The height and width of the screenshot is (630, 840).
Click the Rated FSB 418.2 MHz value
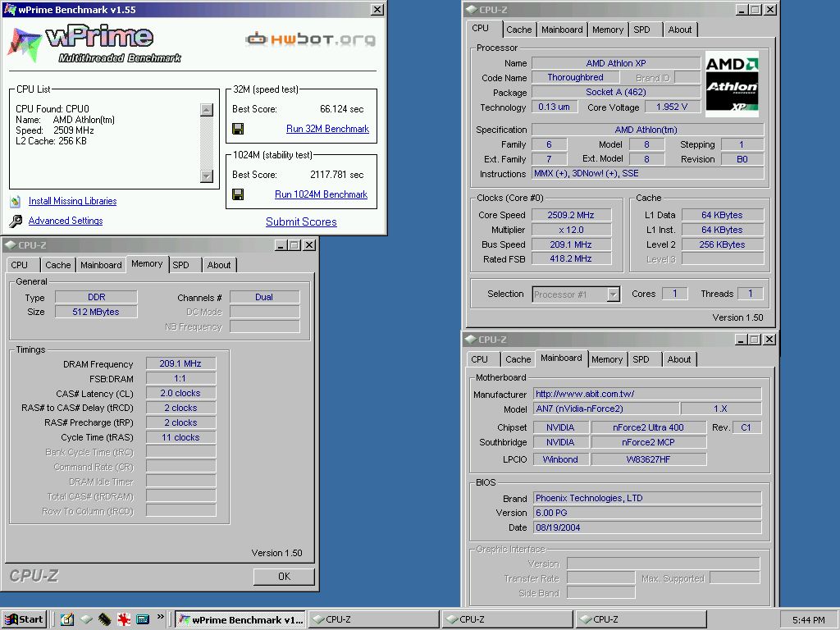click(x=571, y=258)
